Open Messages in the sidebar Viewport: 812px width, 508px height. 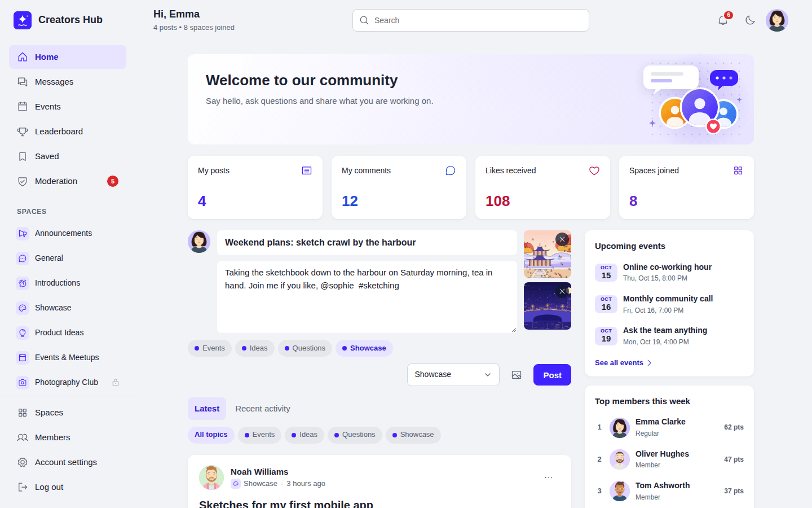tap(68, 82)
